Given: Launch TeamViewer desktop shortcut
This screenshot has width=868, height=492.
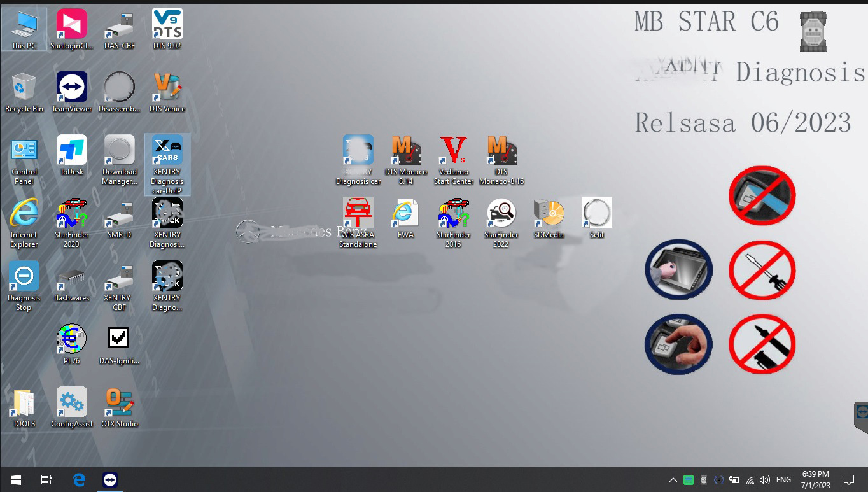Looking at the screenshot, I should click(71, 92).
